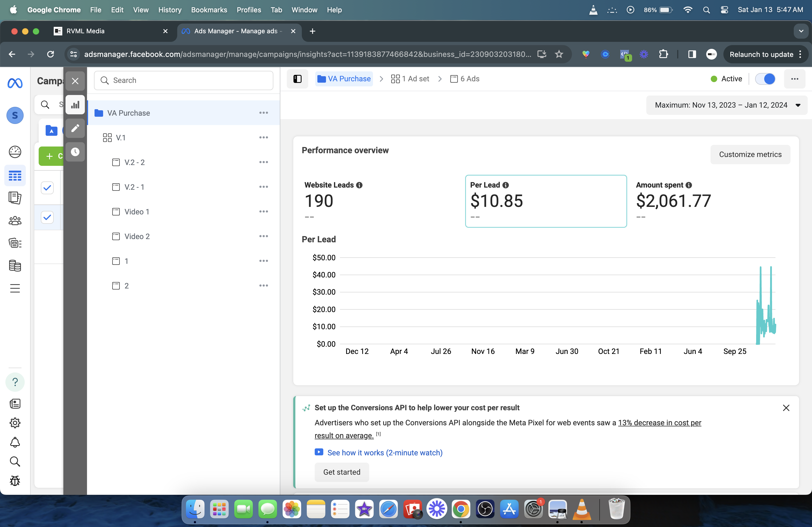Click the Chrome address bar URL
The width and height of the screenshot is (812, 527).
point(307,54)
